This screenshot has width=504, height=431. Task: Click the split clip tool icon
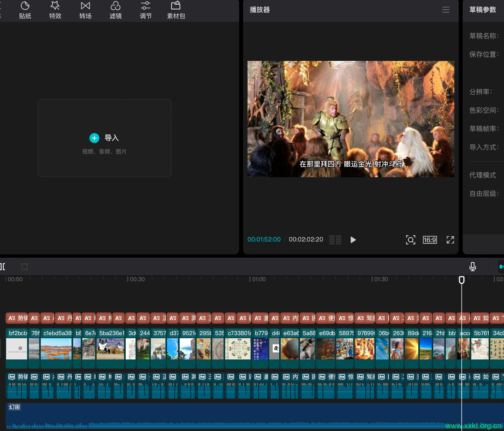3,266
